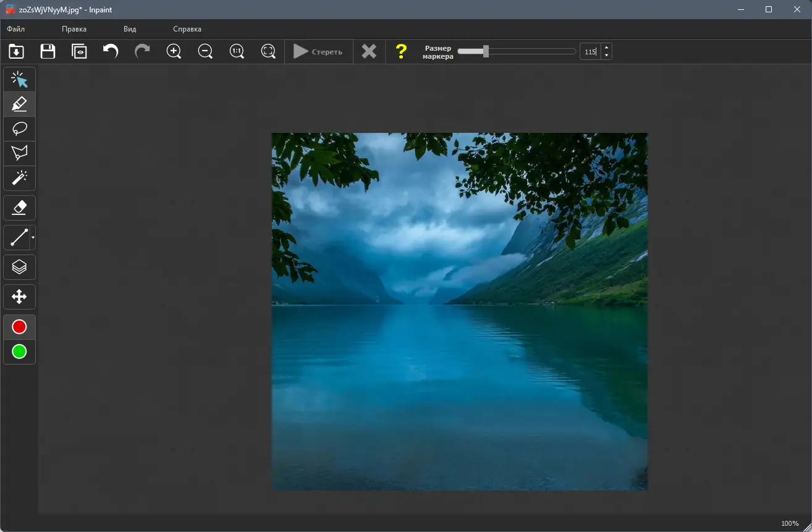Switch to the green donor marker

click(19, 352)
